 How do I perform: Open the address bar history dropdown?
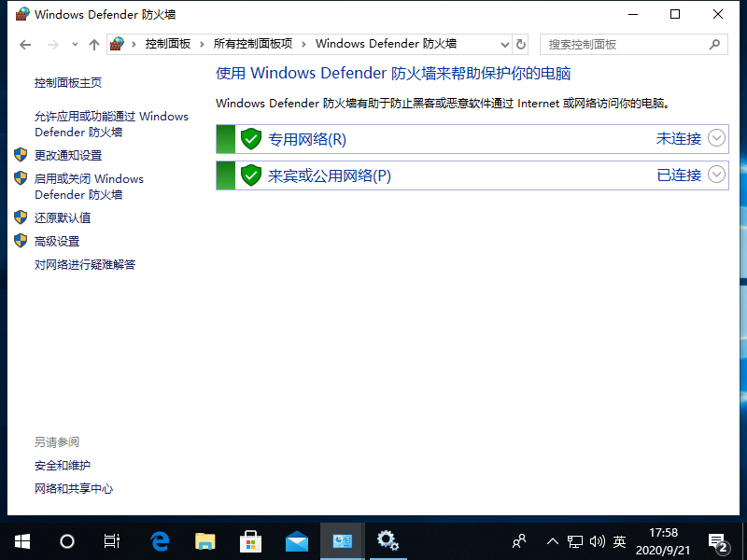coord(504,45)
